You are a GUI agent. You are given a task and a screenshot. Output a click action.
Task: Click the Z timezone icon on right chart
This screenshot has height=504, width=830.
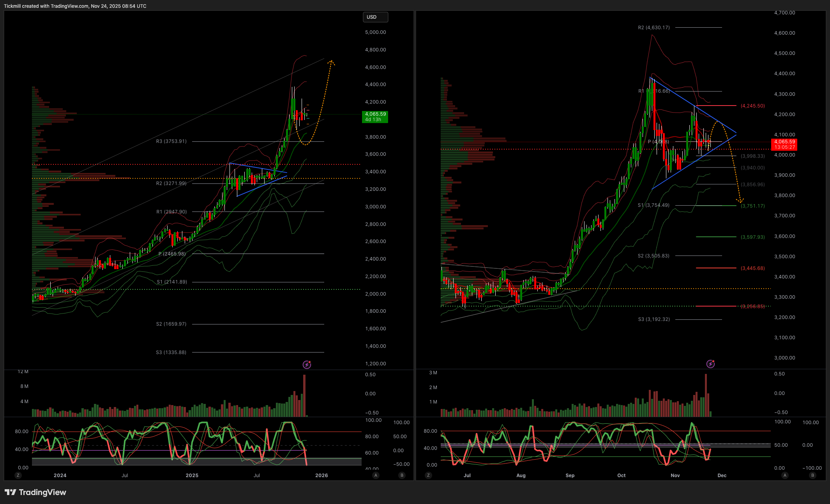(x=428, y=475)
